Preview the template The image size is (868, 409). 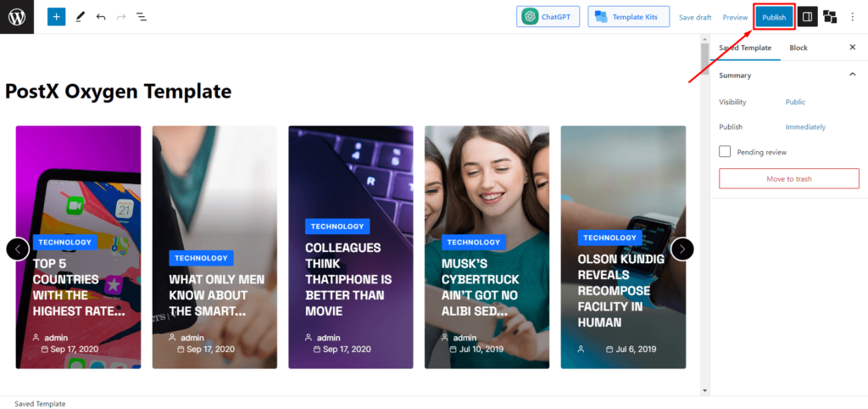(x=735, y=17)
